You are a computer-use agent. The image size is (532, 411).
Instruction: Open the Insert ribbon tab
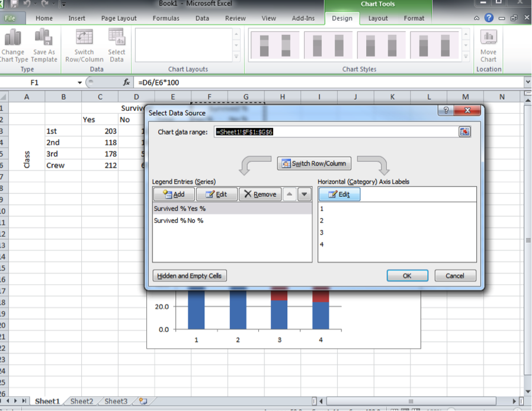tap(76, 18)
